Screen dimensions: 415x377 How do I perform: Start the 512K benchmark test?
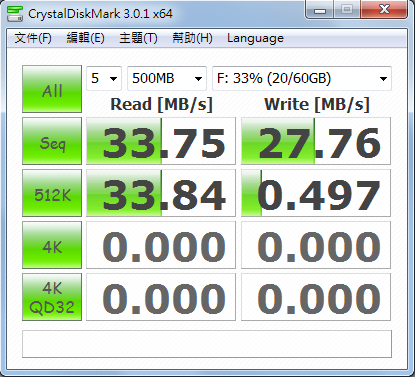[52, 193]
